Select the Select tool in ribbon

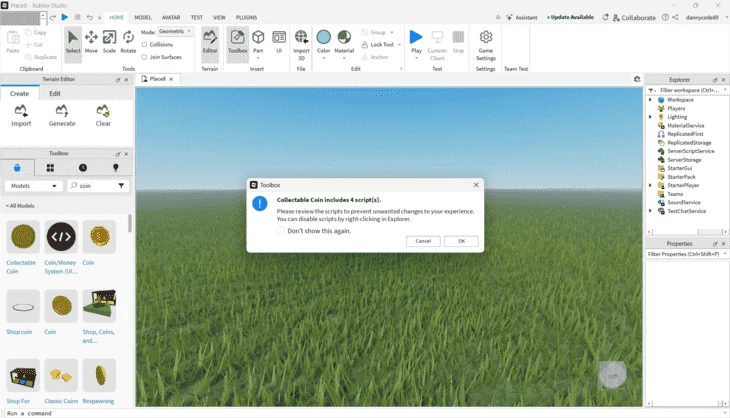point(73,42)
